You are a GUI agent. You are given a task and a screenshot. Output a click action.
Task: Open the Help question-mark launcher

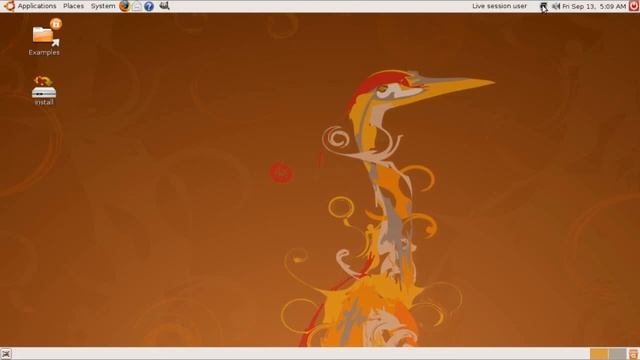pyautogui.click(x=149, y=6)
